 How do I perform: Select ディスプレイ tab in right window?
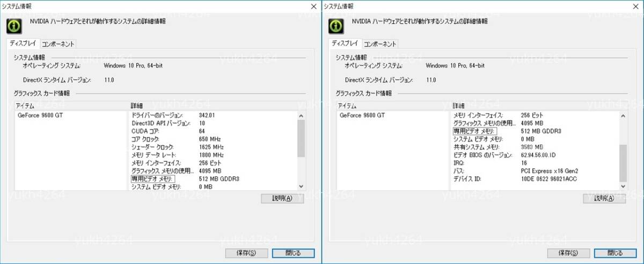(346, 43)
